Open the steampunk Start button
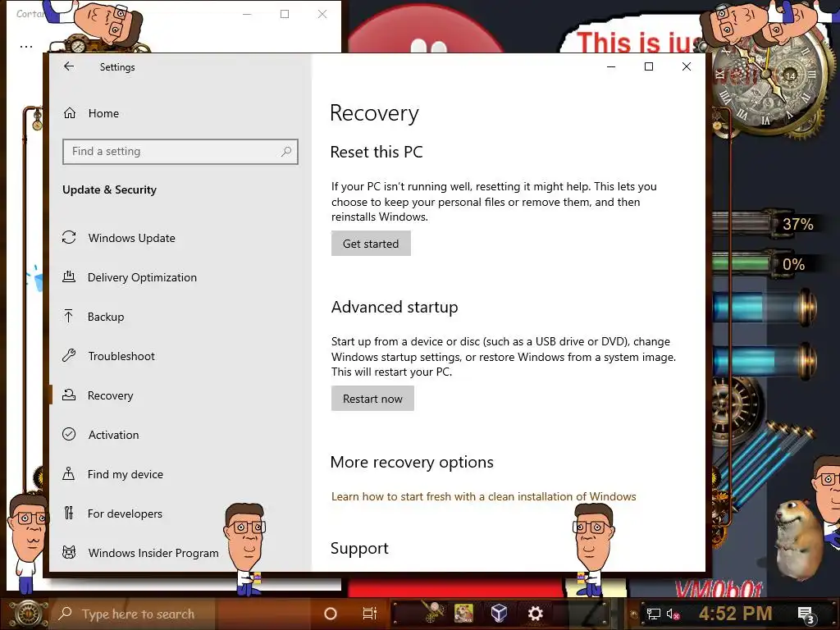This screenshot has height=630, width=840. 27,614
